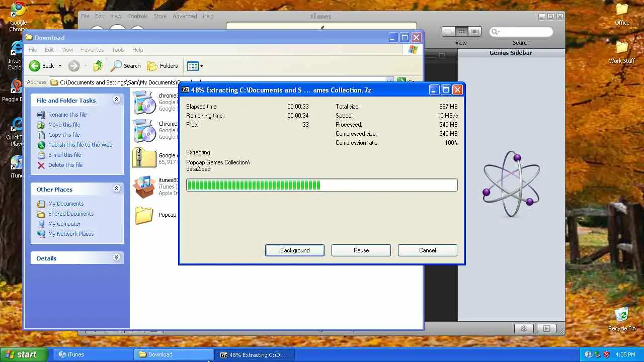Click the Explorer address bar path
Viewport: 644px width, 362px height.
click(221, 82)
